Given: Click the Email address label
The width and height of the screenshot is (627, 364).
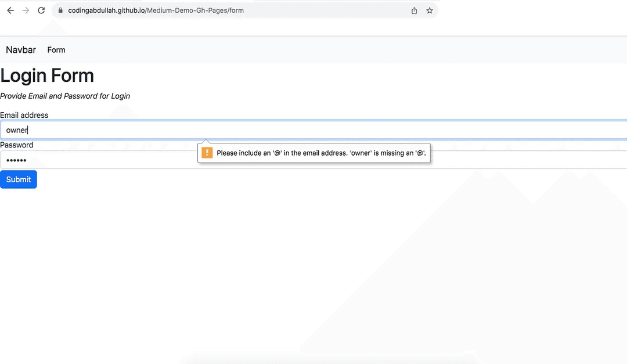Looking at the screenshot, I should tap(24, 115).
